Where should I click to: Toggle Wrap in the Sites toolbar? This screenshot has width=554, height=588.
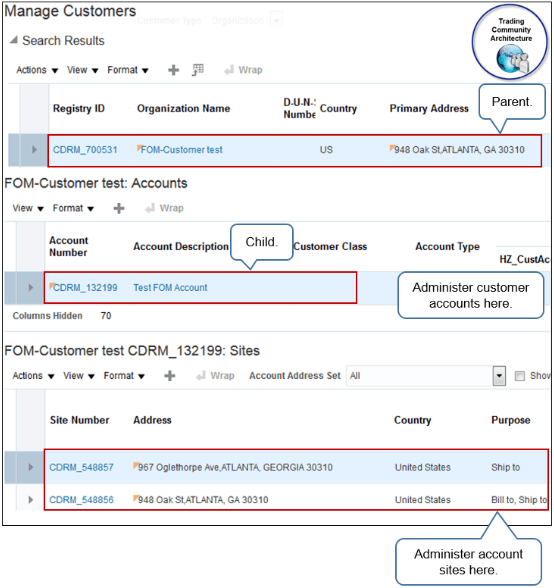point(216,376)
